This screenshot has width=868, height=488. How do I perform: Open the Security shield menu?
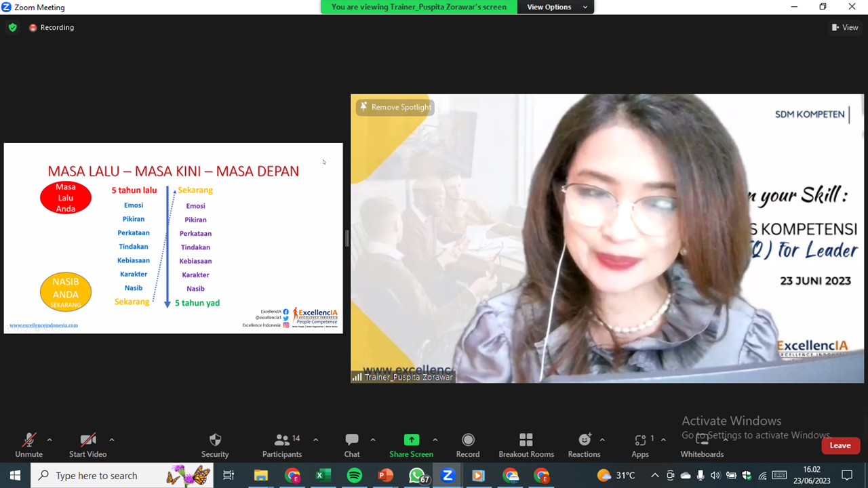coord(215,445)
